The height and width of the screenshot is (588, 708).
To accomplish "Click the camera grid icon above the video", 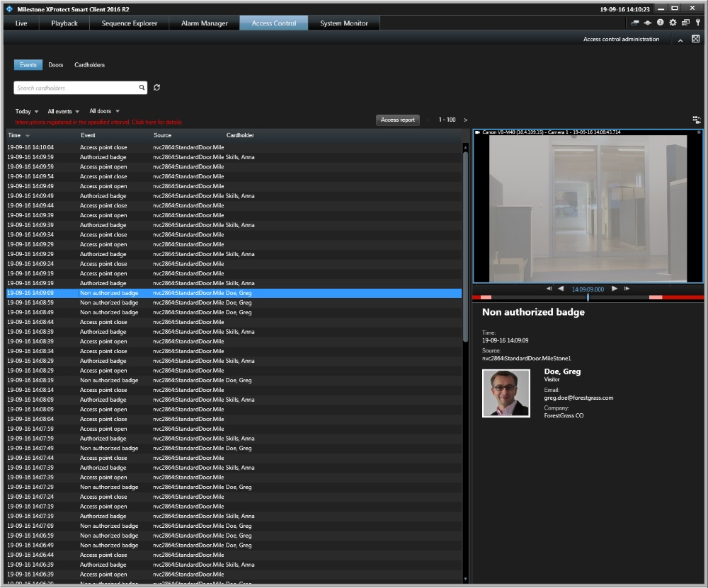I will [696, 120].
